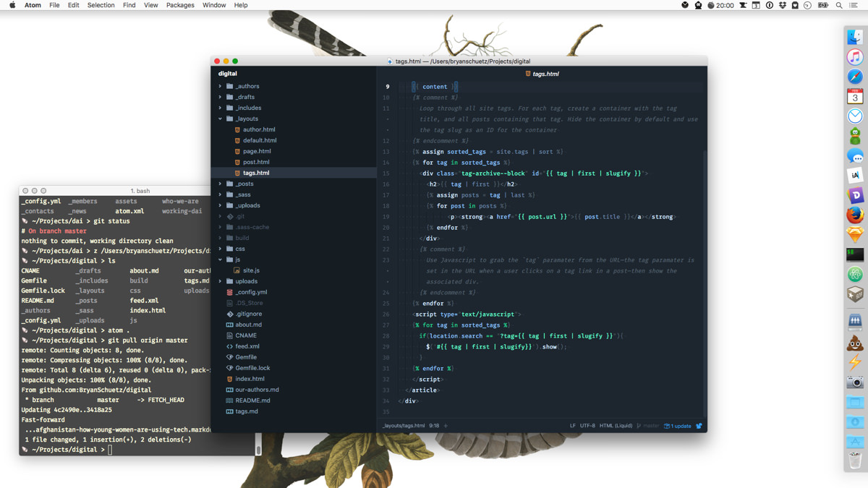Click the UTF-8 encoding selector
This screenshot has width=868, height=488.
pyautogui.click(x=587, y=426)
